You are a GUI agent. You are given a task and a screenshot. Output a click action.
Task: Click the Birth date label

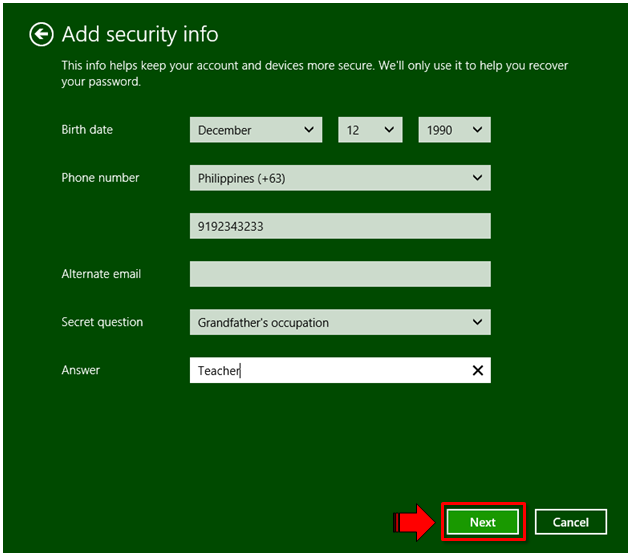87,130
